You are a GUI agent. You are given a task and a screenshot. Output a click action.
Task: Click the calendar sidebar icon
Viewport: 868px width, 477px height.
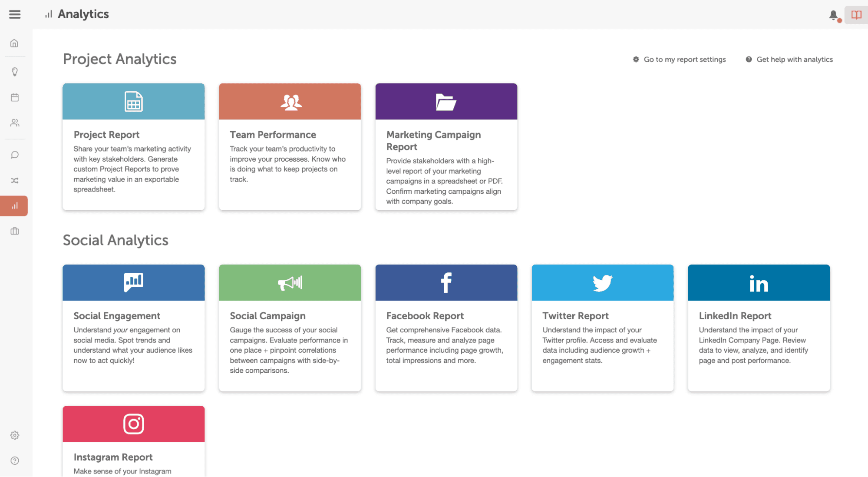click(15, 97)
